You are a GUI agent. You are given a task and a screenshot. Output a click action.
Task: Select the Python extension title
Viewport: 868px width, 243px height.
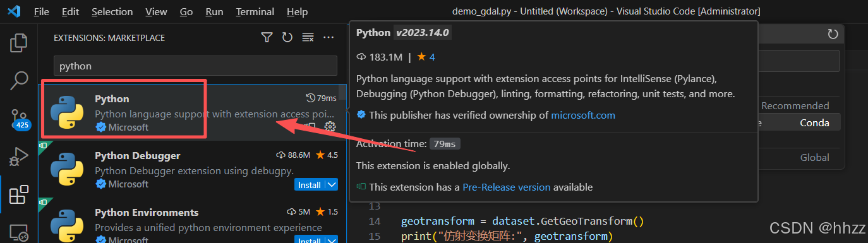(112, 98)
